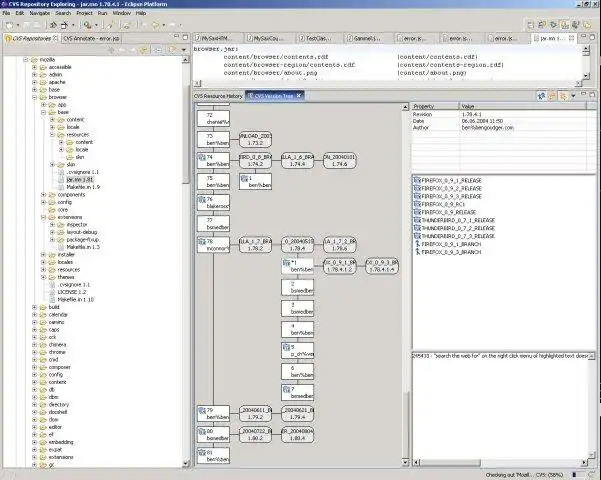Click branch icon beside FIREFOX_0_9_1_BRANCH

(417, 244)
